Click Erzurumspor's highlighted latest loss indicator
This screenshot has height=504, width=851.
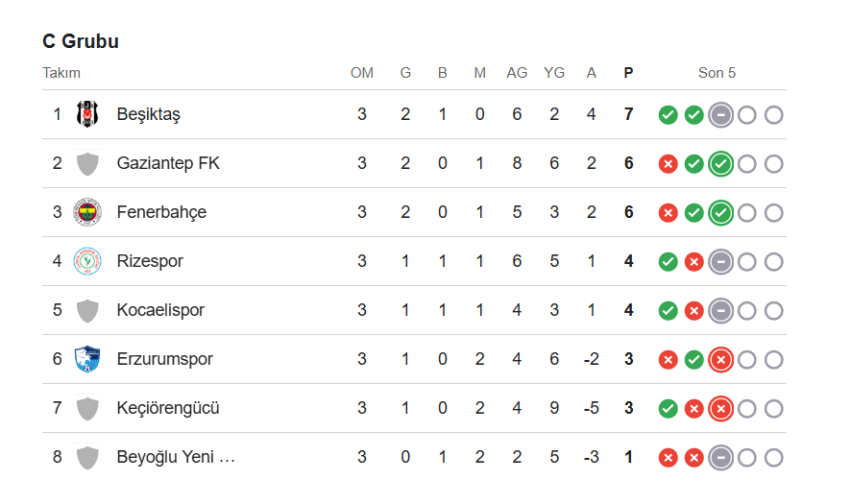point(720,360)
